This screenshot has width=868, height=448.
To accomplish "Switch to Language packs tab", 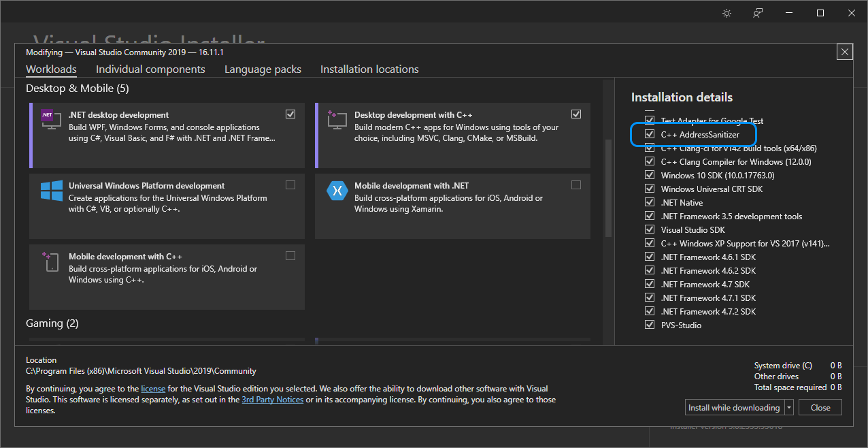I will click(x=263, y=69).
